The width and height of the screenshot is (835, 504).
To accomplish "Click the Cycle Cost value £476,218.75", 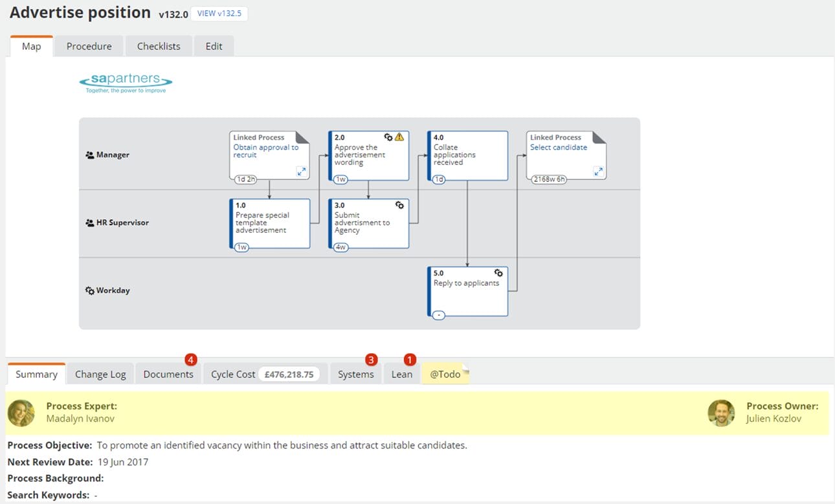I will pos(291,374).
